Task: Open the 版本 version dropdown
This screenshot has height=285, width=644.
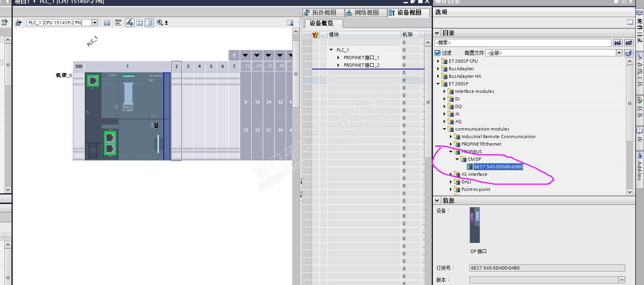Action: pos(622,280)
